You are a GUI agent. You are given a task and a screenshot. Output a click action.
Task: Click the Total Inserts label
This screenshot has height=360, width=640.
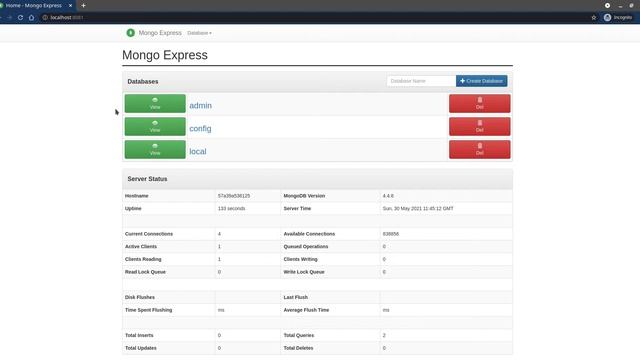[139, 335]
